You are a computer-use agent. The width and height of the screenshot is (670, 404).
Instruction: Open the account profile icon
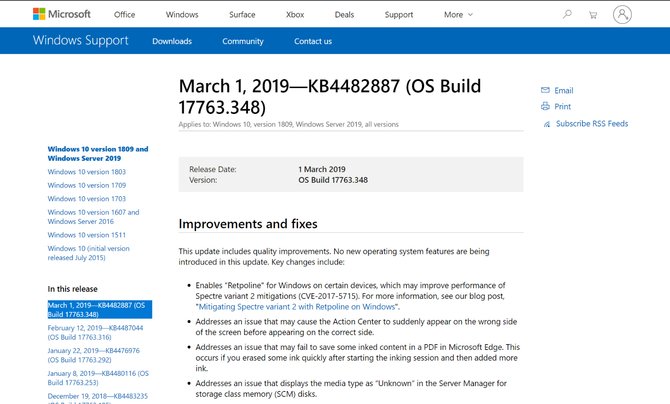pyautogui.click(x=622, y=14)
